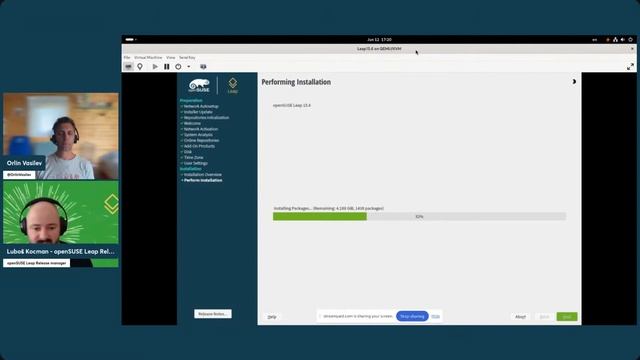Close the Leap15.4 on QEMU/KVM window
Viewport: 640px width, 360px height.
(632, 49)
